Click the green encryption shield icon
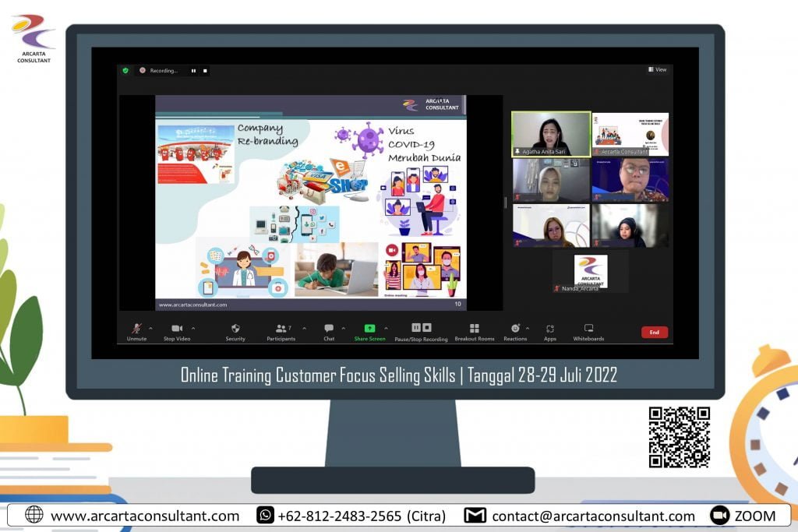Image resolution: width=798 pixels, height=532 pixels. click(x=125, y=70)
